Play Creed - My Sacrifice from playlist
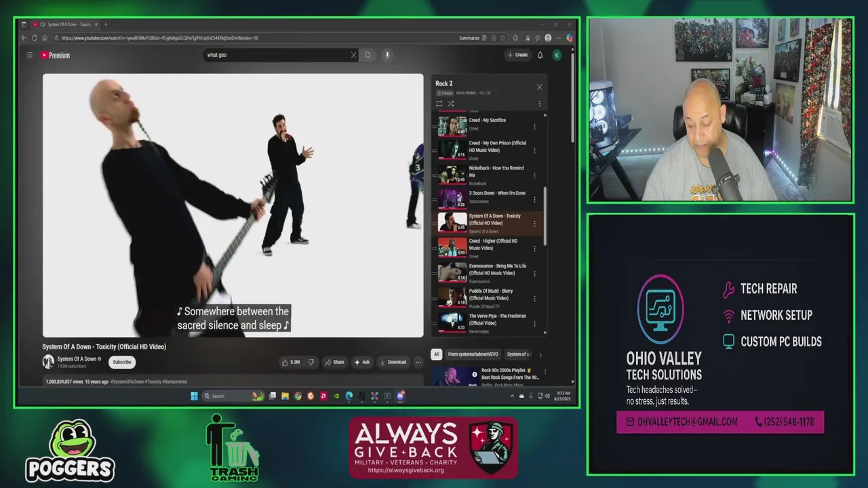Image resolution: width=868 pixels, height=488 pixels. pos(487,125)
